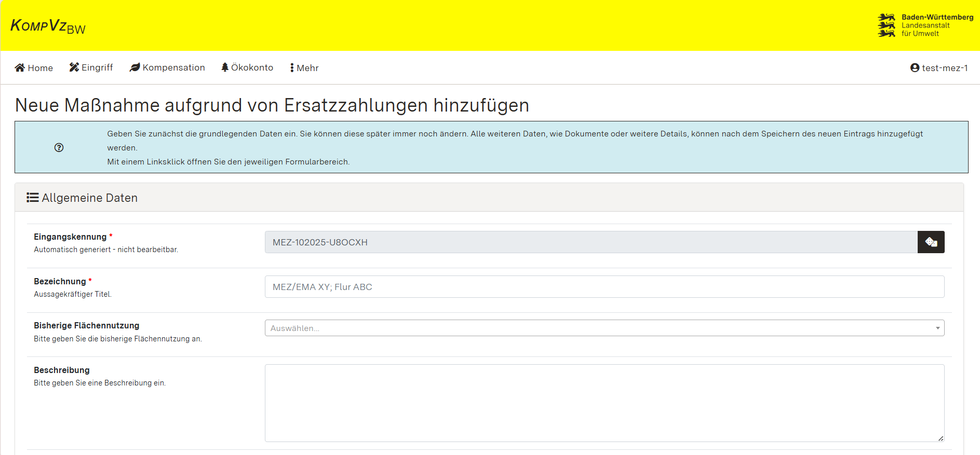Image resolution: width=980 pixels, height=455 pixels.
Task: Click the KompVZ BW logo
Action: [x=48, y=26]
